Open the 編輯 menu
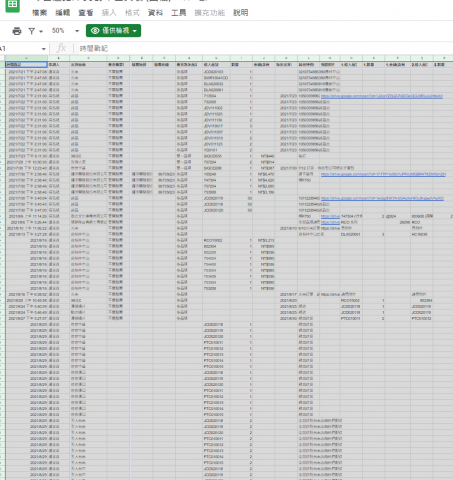The image size is (453, 480). 63,13
